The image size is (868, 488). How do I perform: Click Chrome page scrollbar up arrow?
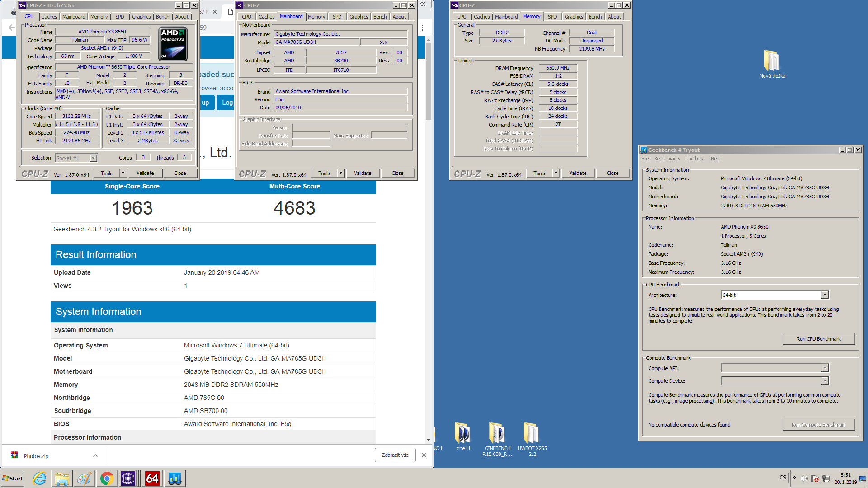[428, 41]
